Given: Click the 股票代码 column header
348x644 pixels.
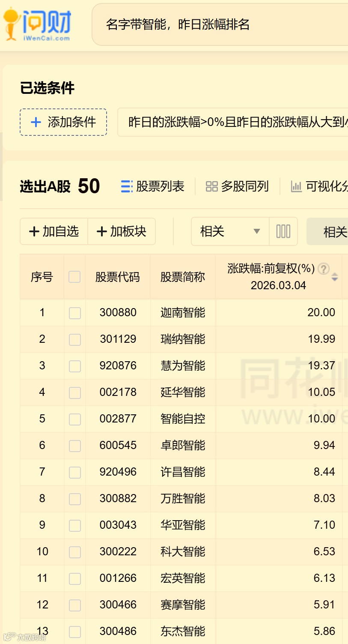Looking at the screenshot, I should (118, 277).
